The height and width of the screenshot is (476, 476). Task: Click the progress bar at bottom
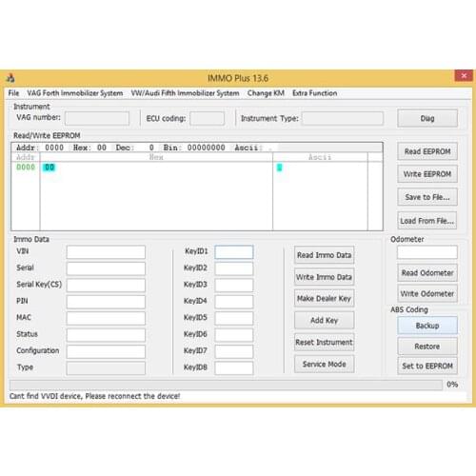pos(226,385)
